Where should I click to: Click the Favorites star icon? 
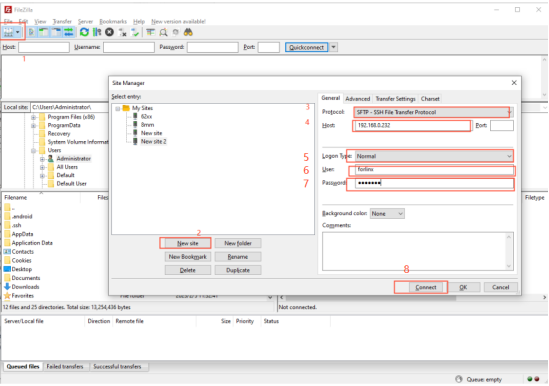7,296
